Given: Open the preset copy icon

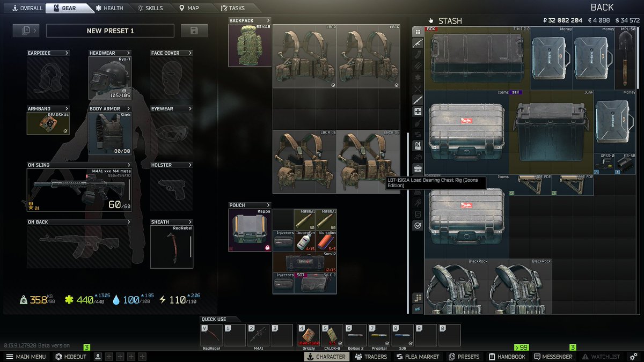Looking at the screenshot, I should click(x=27, y=31).
